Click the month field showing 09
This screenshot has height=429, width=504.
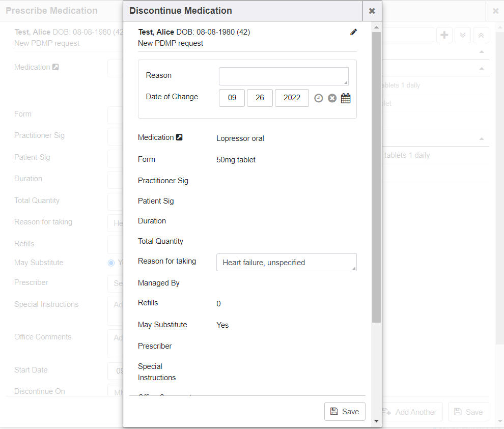coord(232,98)
